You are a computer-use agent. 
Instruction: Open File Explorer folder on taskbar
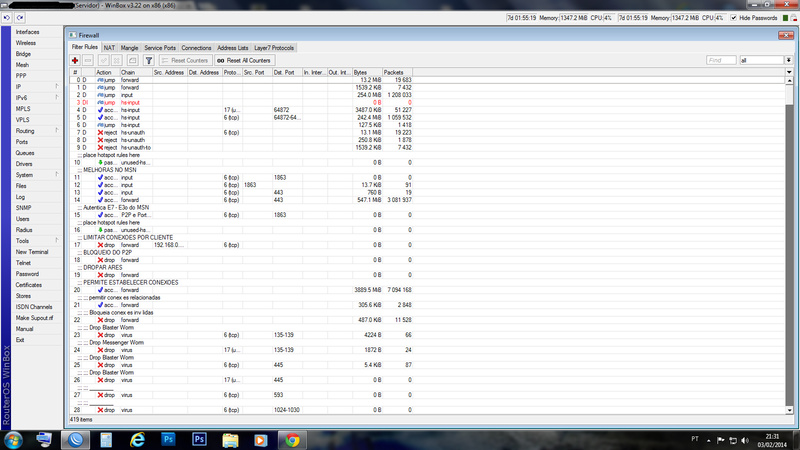230,440
